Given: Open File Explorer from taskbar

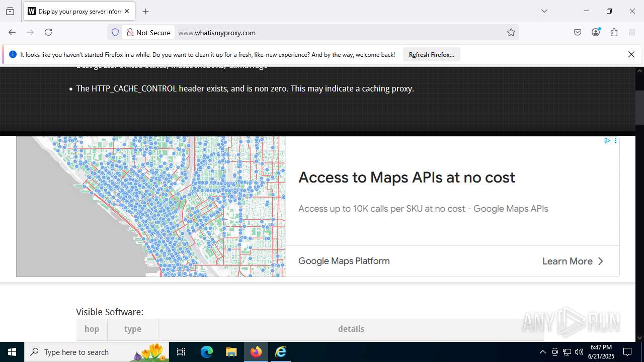Looking at the screenshot, I should click(x=231, y=352).
